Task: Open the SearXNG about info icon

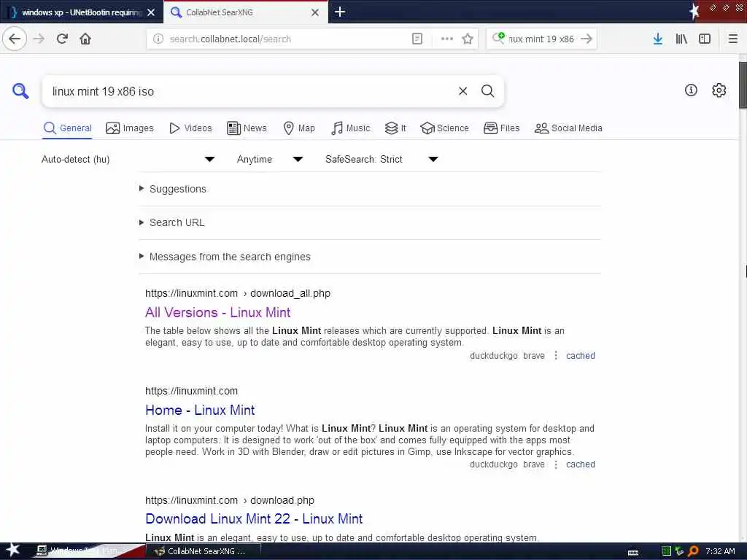Action: (691, 90)
